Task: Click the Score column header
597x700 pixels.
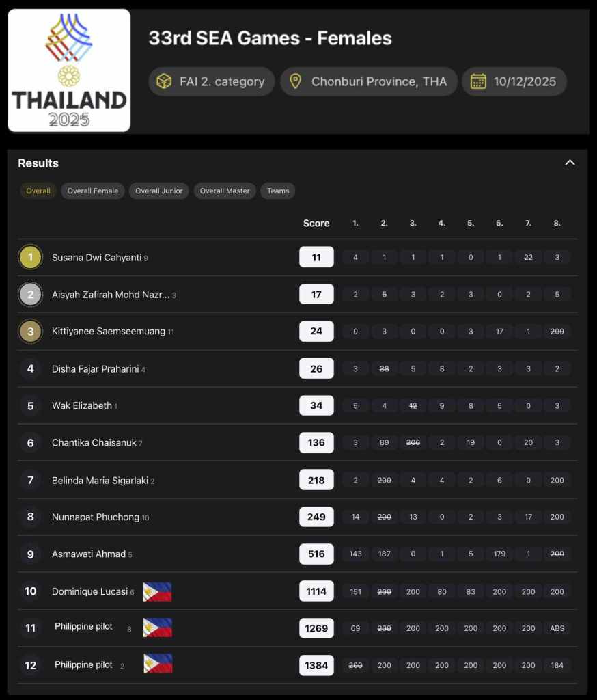Action: coord(316,224)
